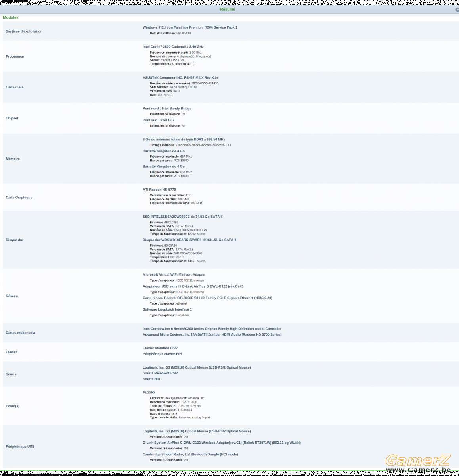
Task: Click the Résumé header title
Action: (228, 10)
